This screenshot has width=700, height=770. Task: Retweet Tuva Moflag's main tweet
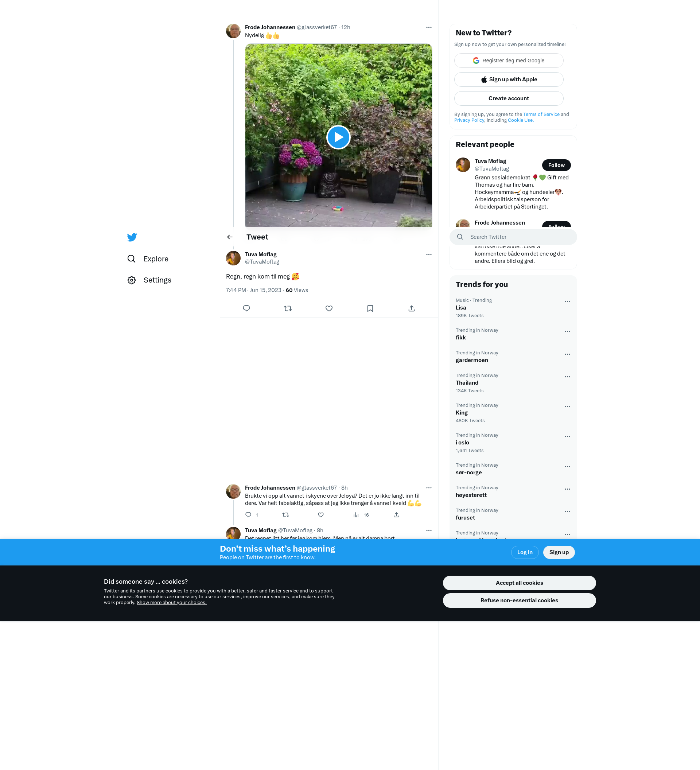coord(288,308)
